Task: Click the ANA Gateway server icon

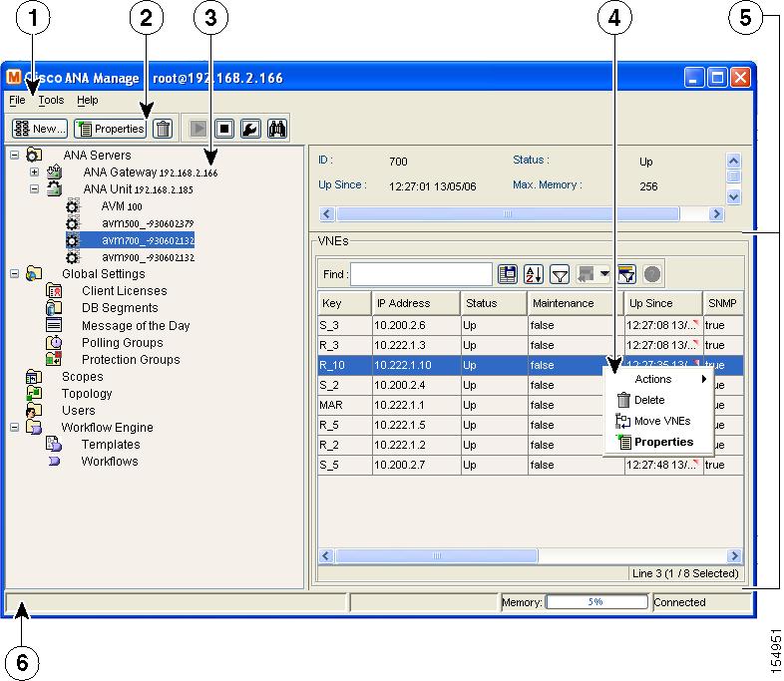Action: (x=54, y=171)
